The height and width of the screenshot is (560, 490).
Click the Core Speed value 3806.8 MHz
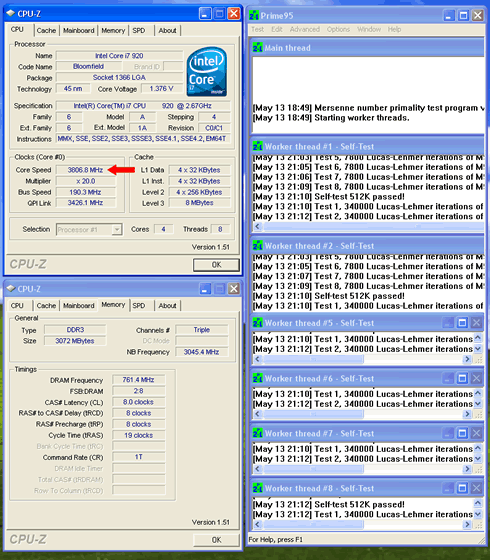(x=85, y=170)
